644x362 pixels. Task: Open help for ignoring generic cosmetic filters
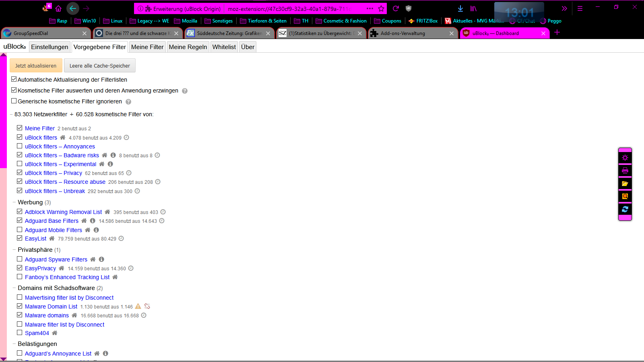pos(128,102)
